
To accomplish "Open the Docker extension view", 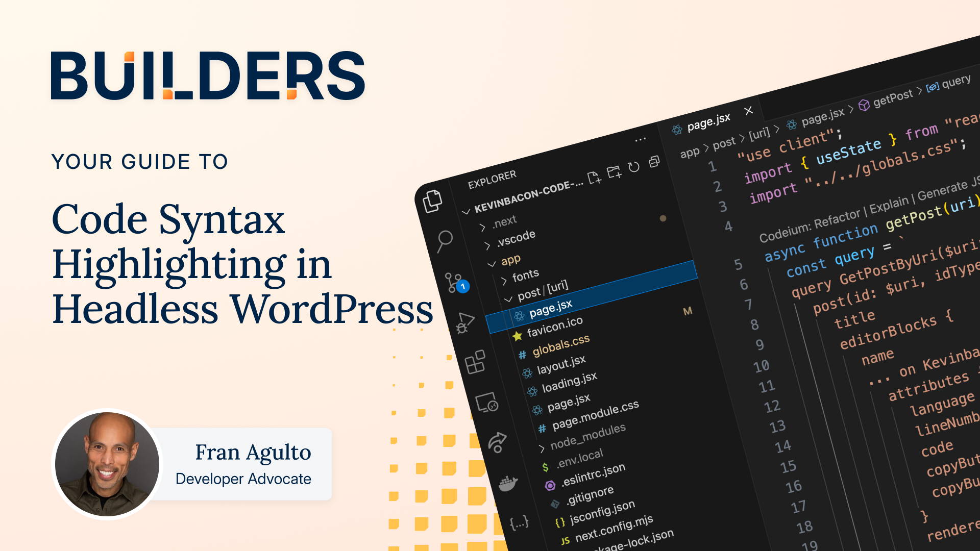I will tap(507, 482).
